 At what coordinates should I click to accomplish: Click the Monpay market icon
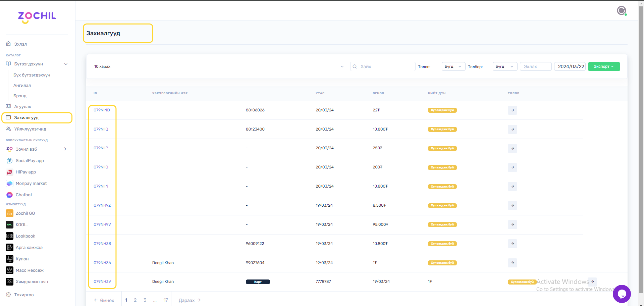pyautogui.click(x=9, y=184)
